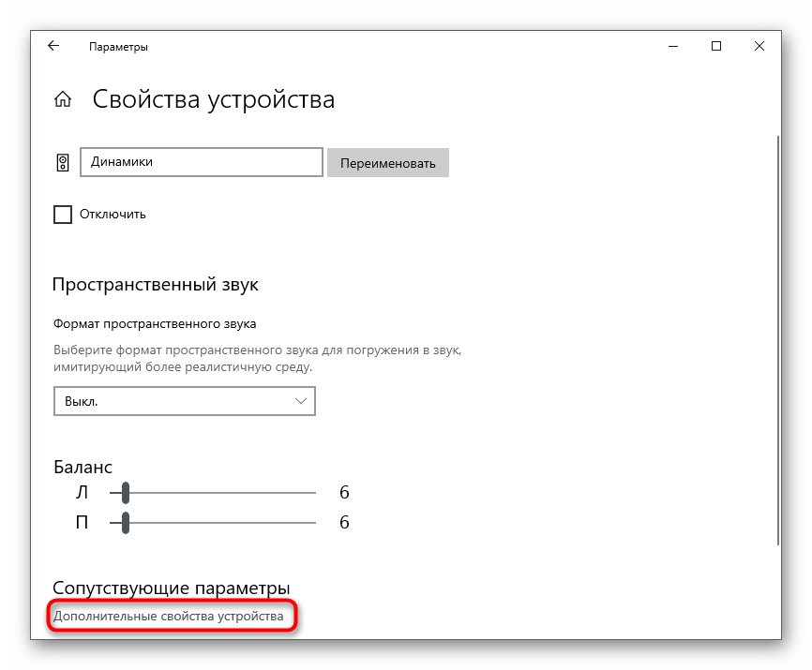Click the Свойства устройства page heading

[213, 99]
